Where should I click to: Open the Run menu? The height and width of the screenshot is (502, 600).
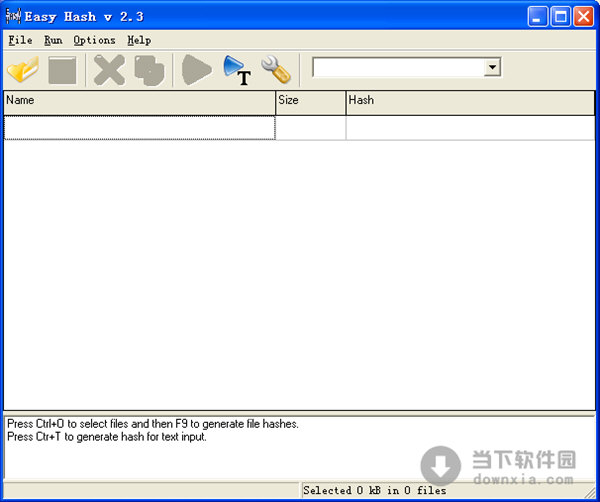click(53, 40)
